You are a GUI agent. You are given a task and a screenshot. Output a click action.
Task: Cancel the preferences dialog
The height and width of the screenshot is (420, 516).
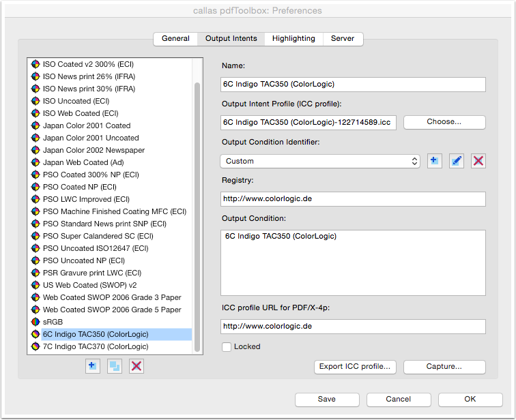[x=399, y=400]
